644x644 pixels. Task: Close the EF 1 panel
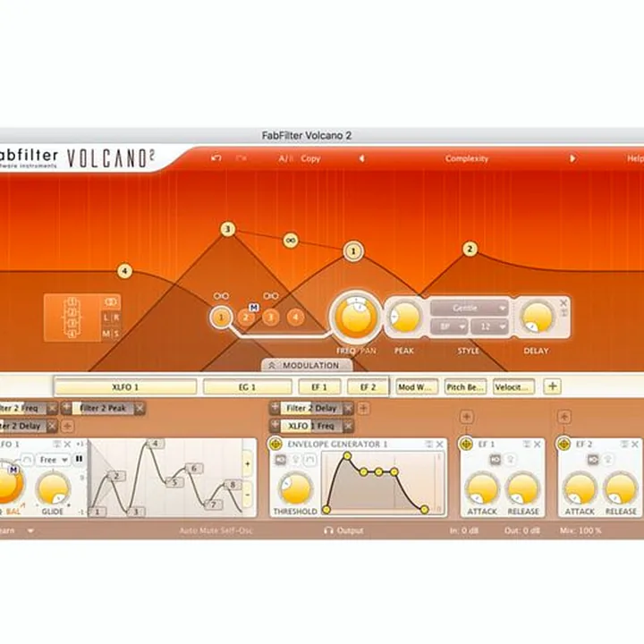pos(537,445)
